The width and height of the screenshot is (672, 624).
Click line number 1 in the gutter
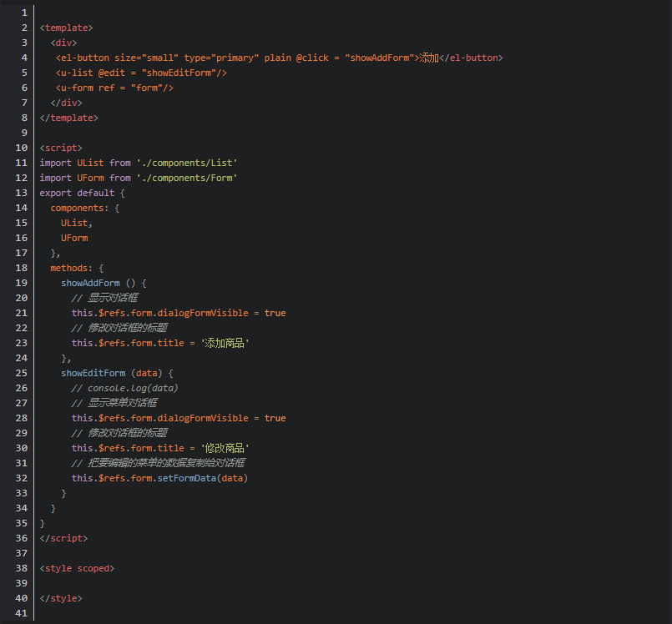point(24,13)
